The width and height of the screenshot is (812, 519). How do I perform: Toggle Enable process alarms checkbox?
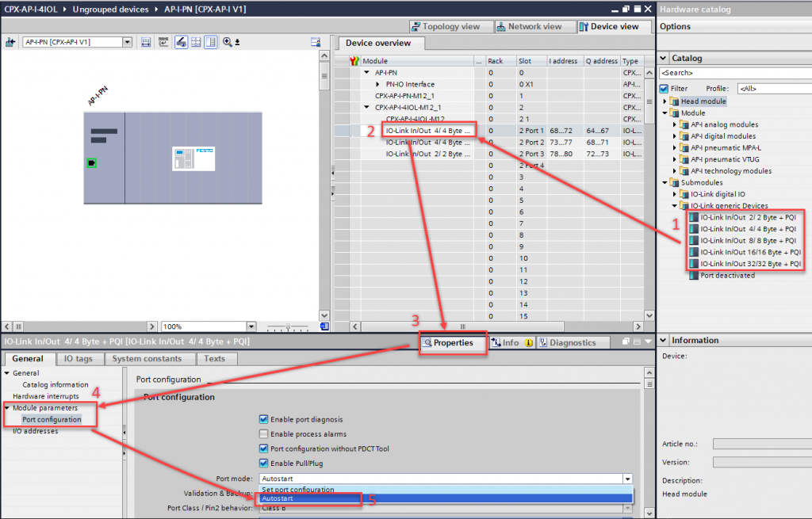[x=263, y=433]
